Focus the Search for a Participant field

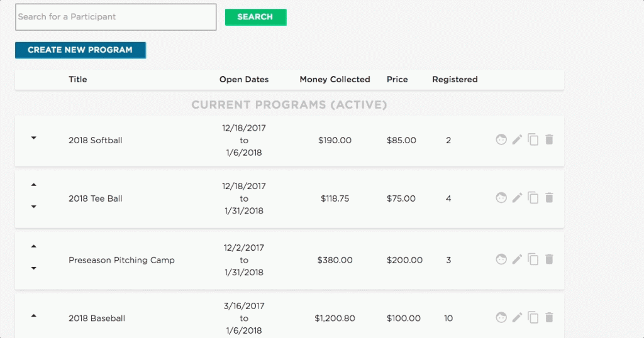click(x=116, y=17)
